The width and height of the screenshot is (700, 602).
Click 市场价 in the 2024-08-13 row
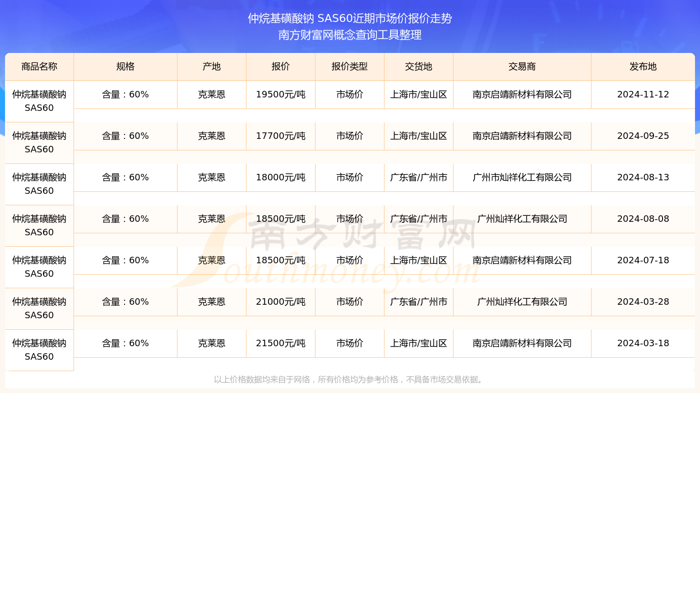pyautogui.click(x=350, y=178)
